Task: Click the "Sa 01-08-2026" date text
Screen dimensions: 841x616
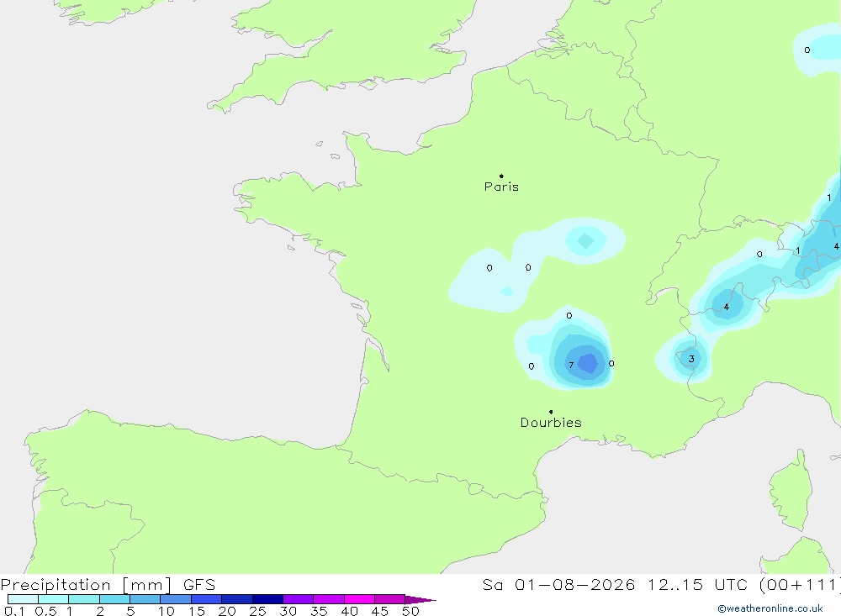Action: [x=558, y=585]
